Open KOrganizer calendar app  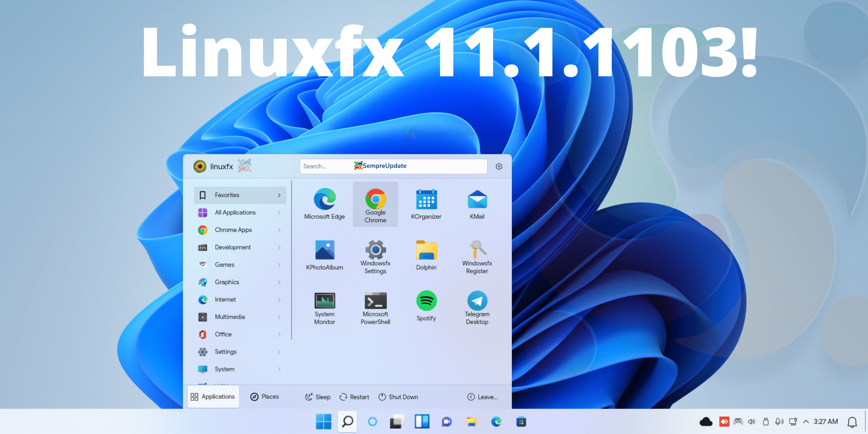(426, 204)
